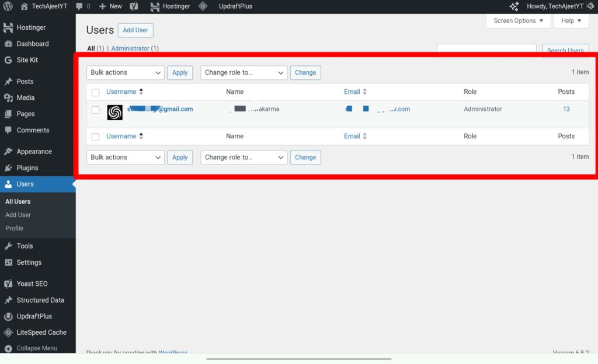Image resolution: width=598 pixels, height=364 pixels.
Task: Open Plugins from the sidebar
Action: coord(27,167)
